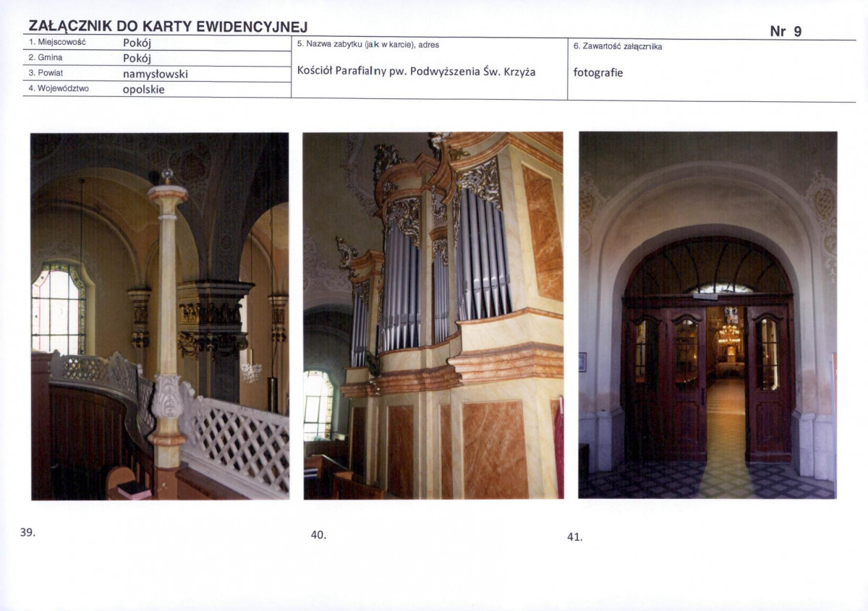Click the caption number "41."

tap(575, 537)
